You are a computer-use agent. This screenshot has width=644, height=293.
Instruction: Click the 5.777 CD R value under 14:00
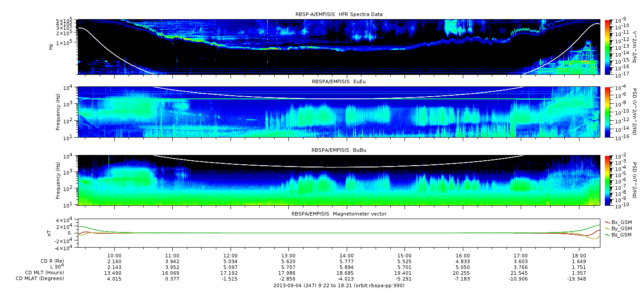347,261
